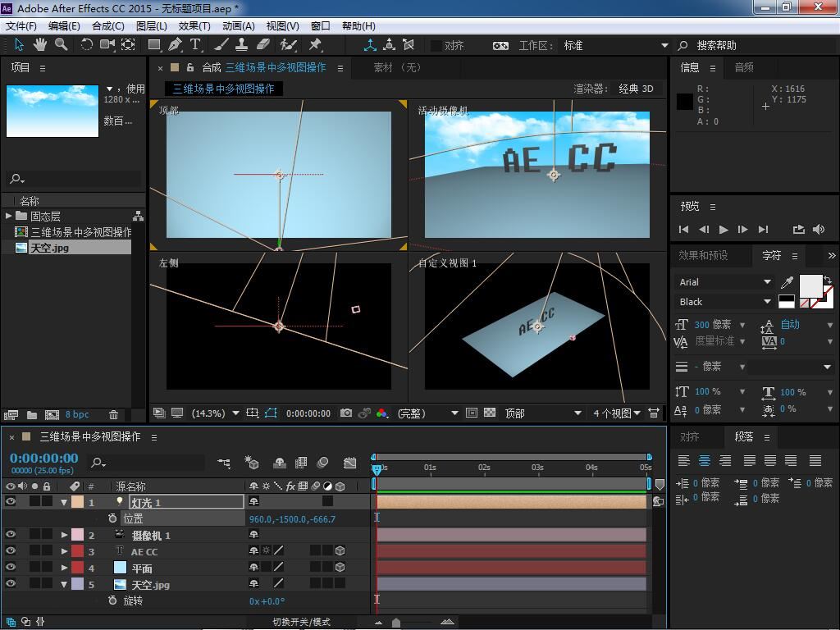Toggle visibility eye of 灯光 1 layer
This screenshot has width=840, height=630.
[10, 501]
